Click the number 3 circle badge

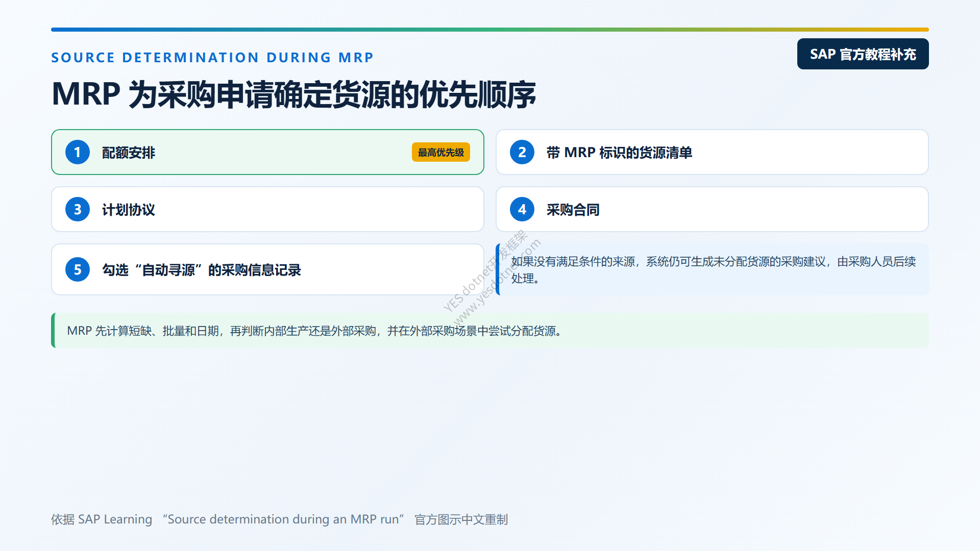78,209
